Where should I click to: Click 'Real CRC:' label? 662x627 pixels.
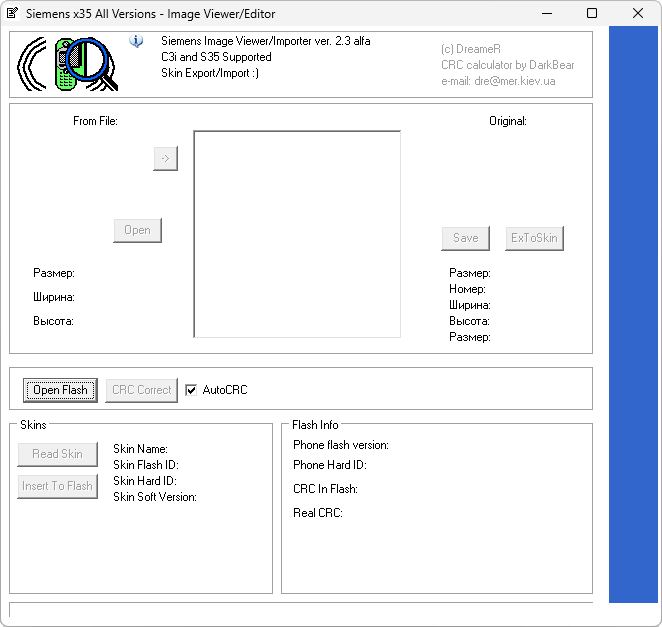pos(318,513)
